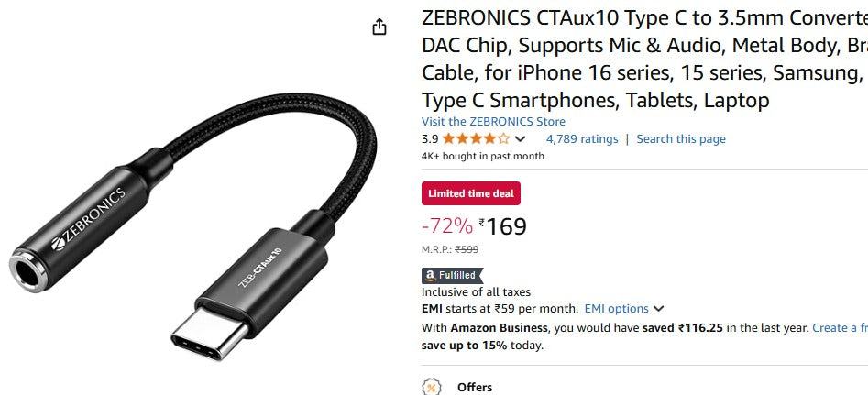Follow the Create a free account link
The image size is (868, 395).
tap(839, 327)
